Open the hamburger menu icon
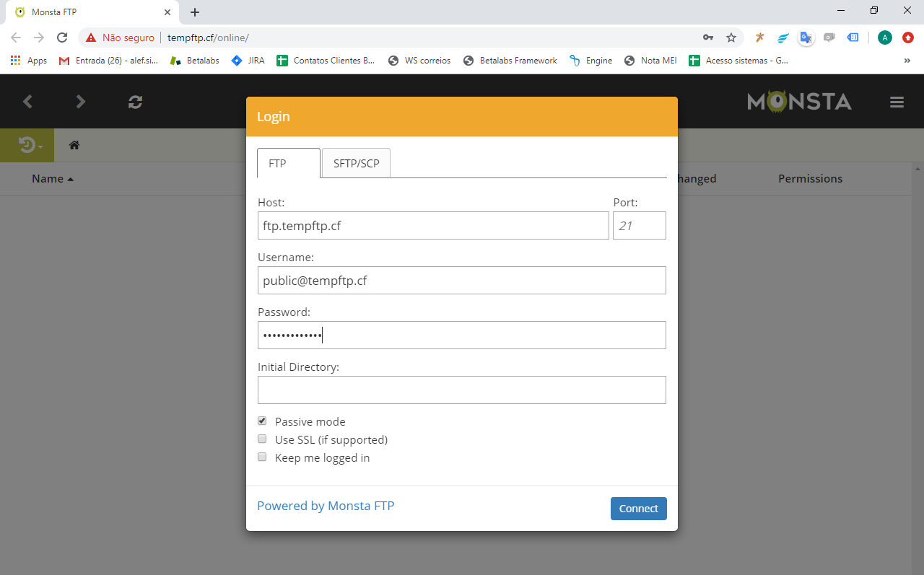 (897, 102)
